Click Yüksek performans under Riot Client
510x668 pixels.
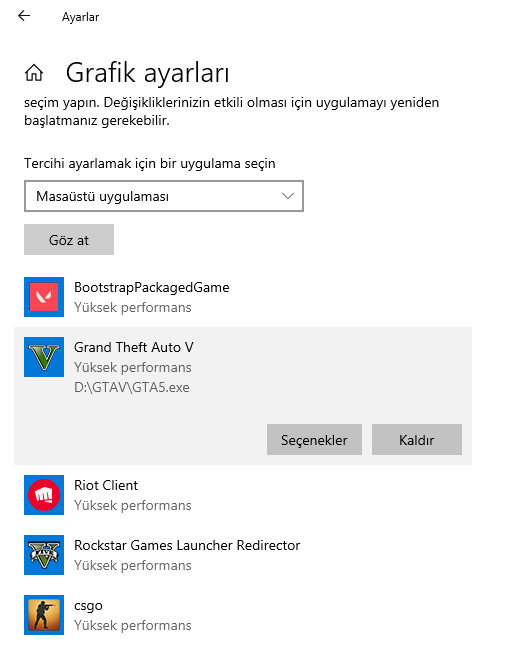pyautogui.click(x=133, y=506)
